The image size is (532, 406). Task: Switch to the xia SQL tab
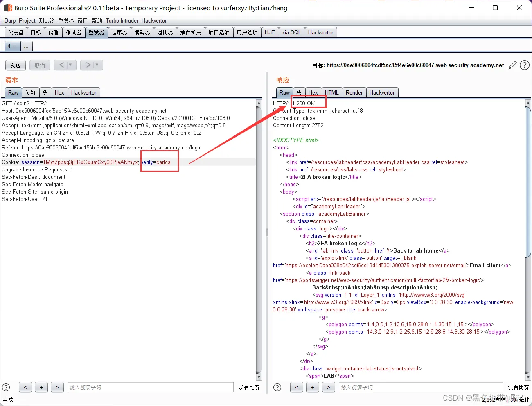pyautogui.click(x=291, y=32)
